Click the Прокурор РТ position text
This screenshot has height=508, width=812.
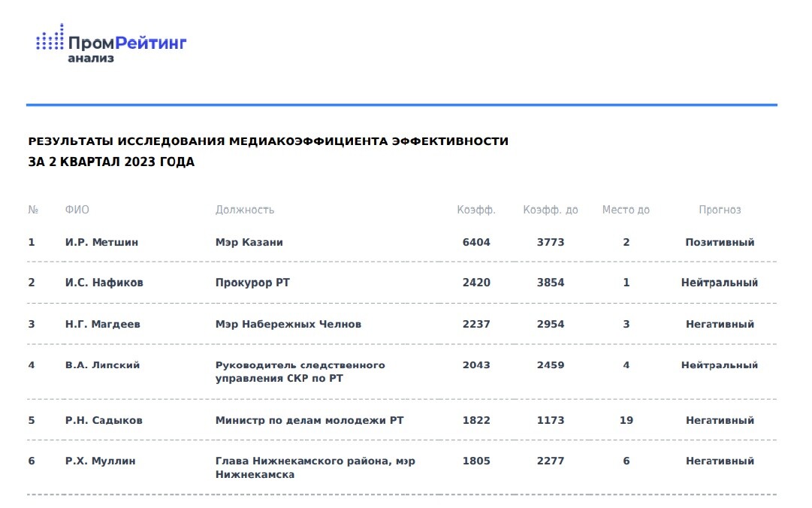[x=252, y=283]
